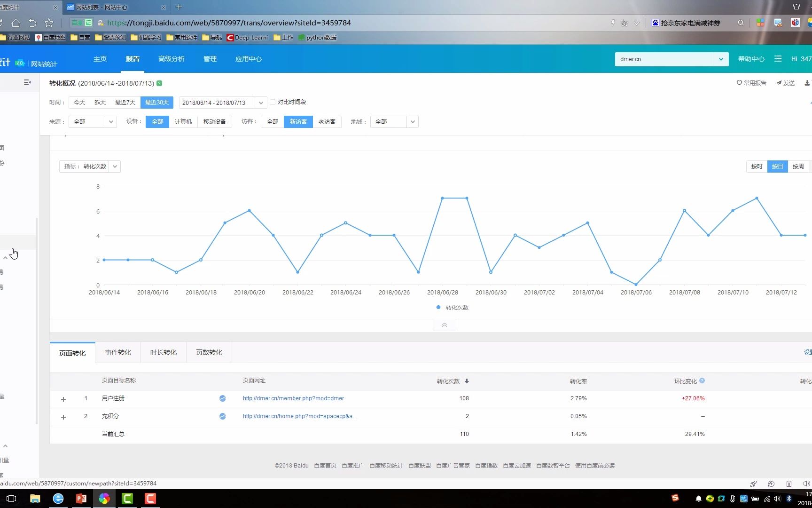The width and height of the screenshot is (812, 508).
Task: Click the browser undo/back arrow icon
Action: point(32,23)
